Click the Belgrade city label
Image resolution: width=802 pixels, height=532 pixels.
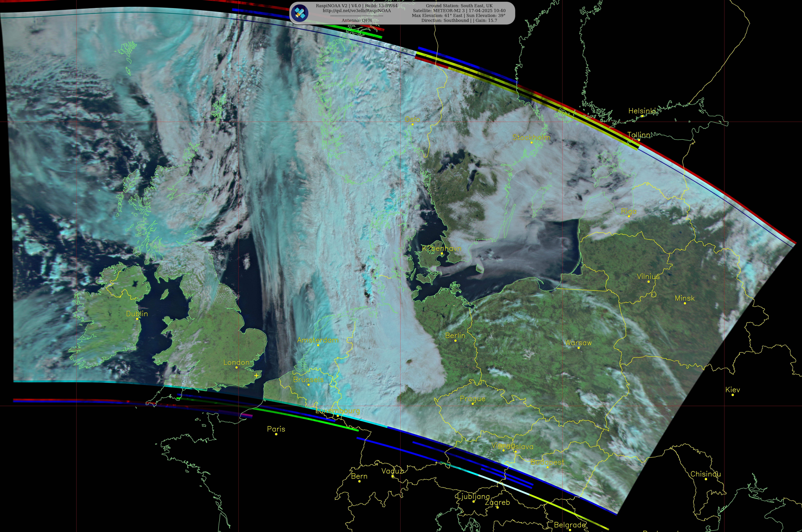570,525
